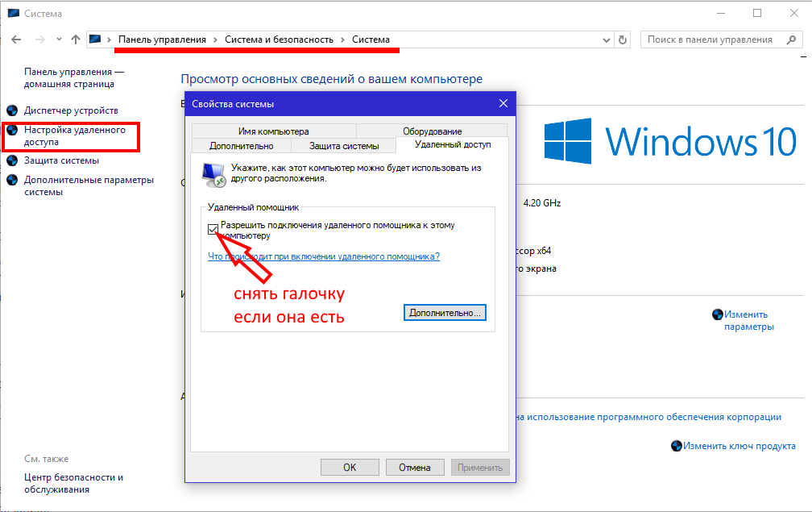Click the shield icon beside sidebar 'Защита системы'
Viewport: 812px width, 512px height.
tap(12, 160)
